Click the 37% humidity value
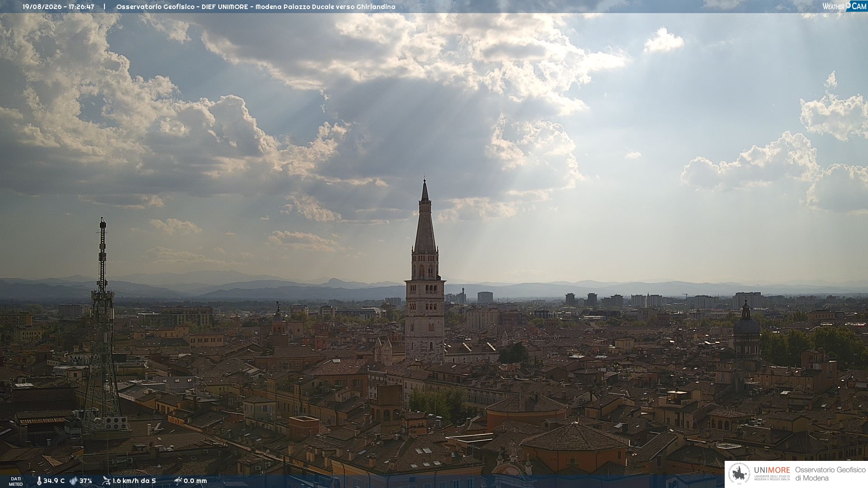The height and width of the screenshot is (488, 868). pos(86,481)
